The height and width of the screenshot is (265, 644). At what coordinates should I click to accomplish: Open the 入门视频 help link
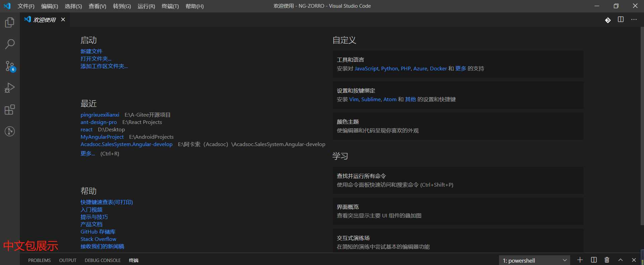coord(92,209)
